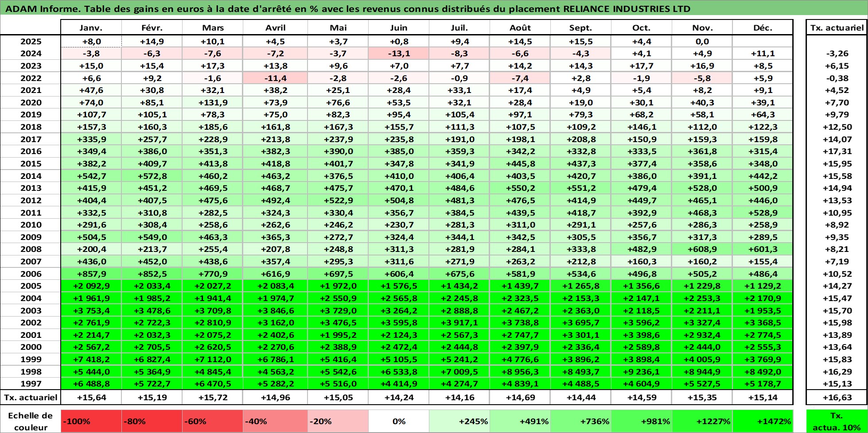
Task: Click the 2008 row label
Action: click(31, 249)
